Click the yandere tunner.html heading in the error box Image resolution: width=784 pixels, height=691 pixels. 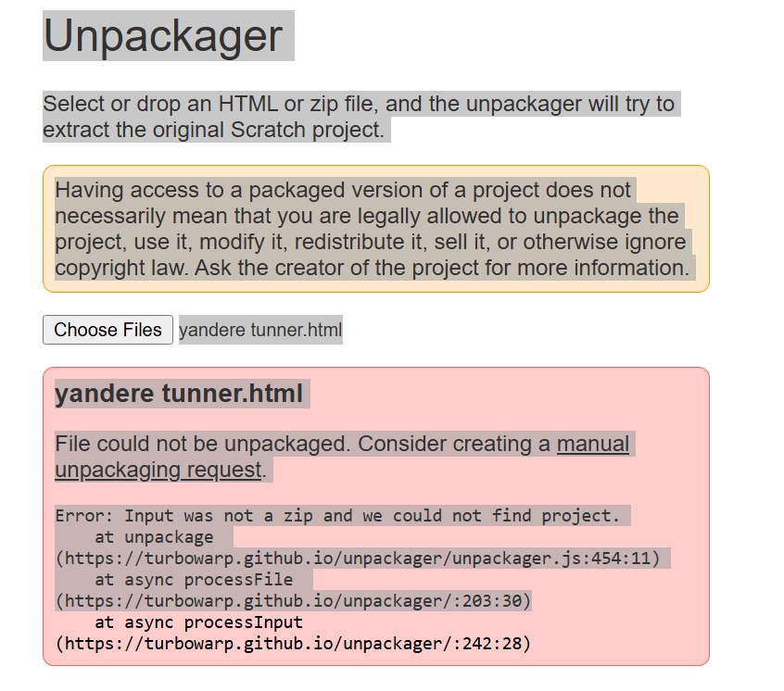(x=179, y=394)
